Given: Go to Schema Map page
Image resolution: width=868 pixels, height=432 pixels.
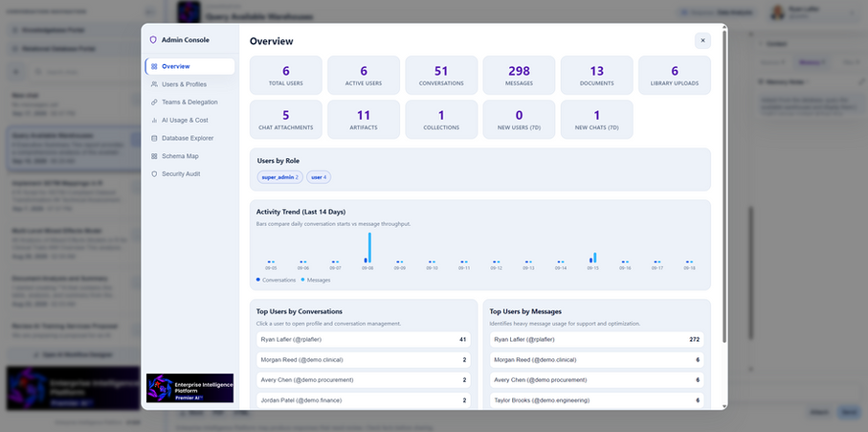Looking at the screenshot, I should coord(189,156).
